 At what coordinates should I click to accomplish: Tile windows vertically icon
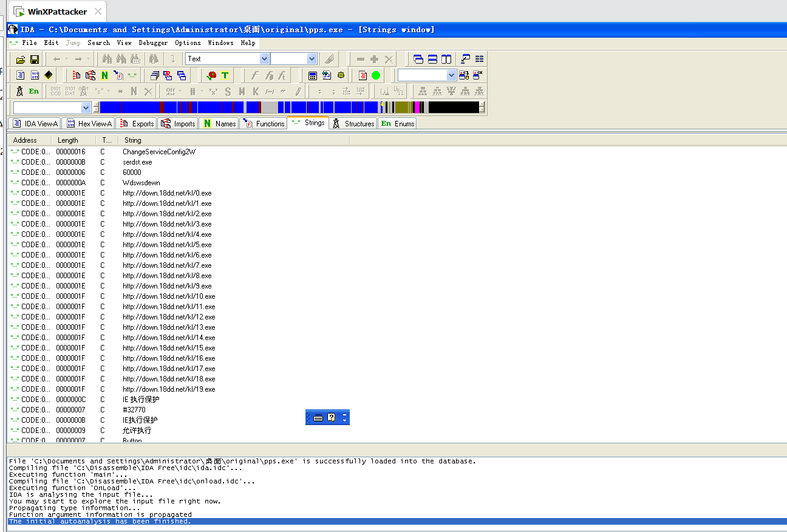(446, 59)
